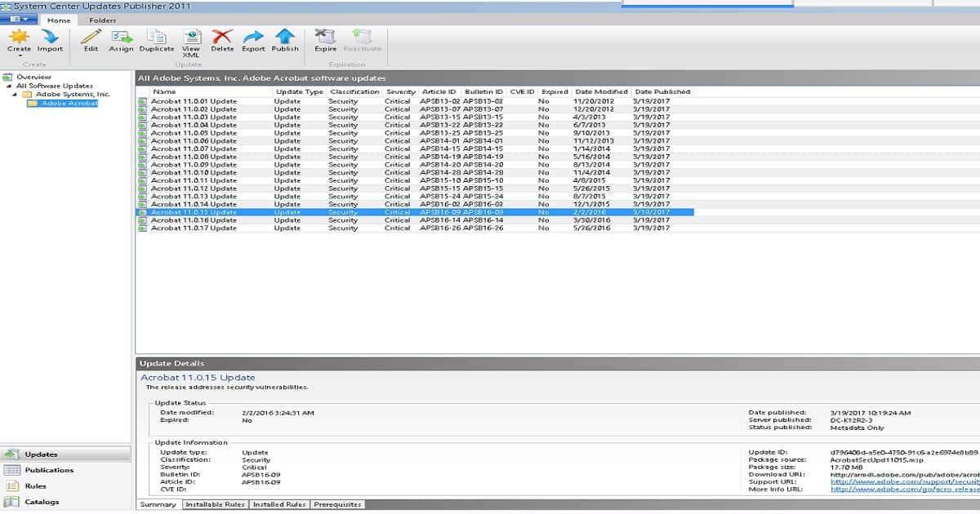Click the Export arrow icon

coord(253,36)
